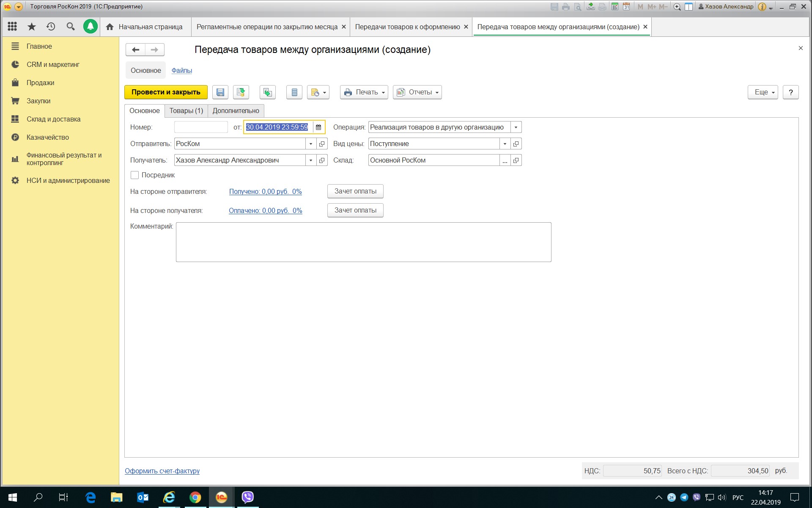Open the Печать dropdown menu
The width and height of the screenshot is (812, 508).
tap(364, 92)
